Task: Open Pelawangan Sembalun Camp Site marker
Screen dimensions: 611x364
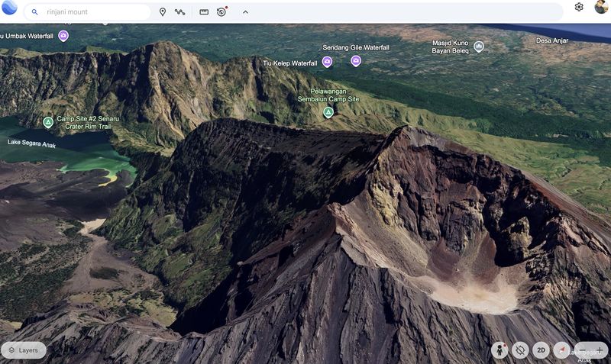Action: click(x=328, y=112)
